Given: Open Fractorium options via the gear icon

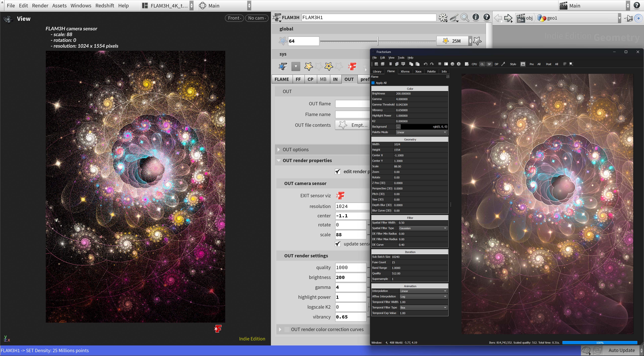Looking at the screenshot, I should pos(459,64).
